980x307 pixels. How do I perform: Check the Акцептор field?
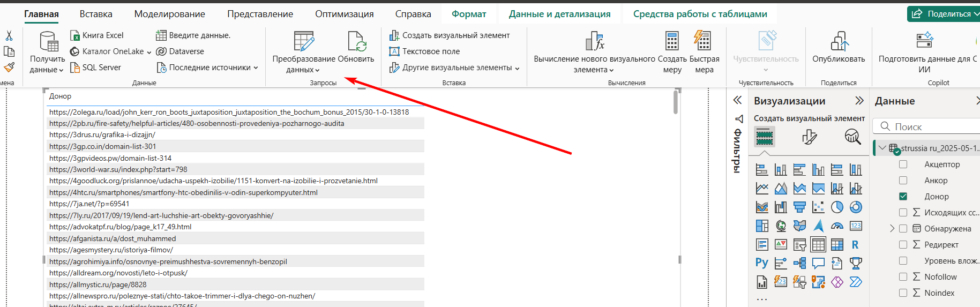(903, 164)
